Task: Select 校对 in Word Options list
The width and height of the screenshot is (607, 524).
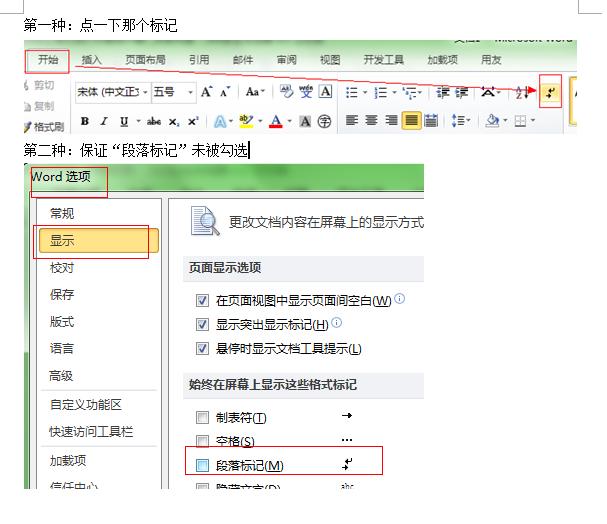Action: 62,267
